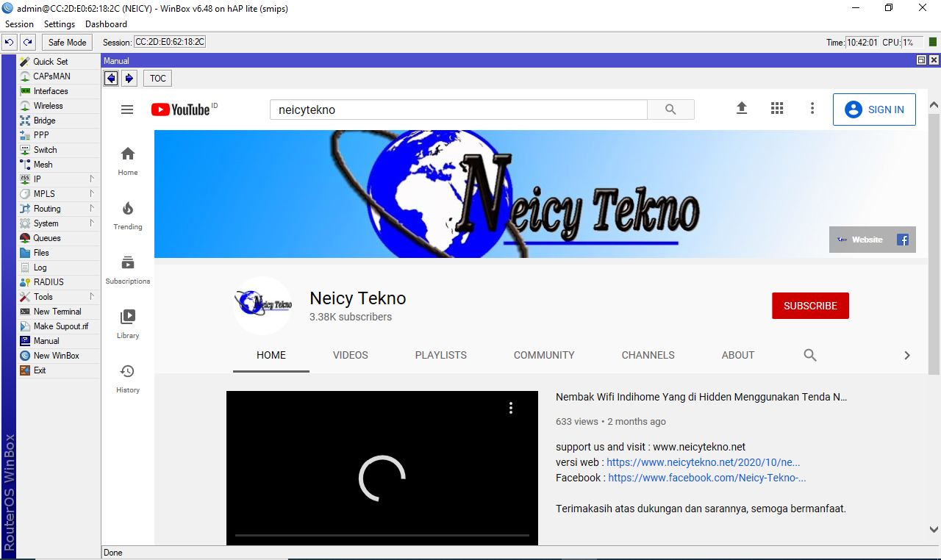
Task: Open CAPsMAN in the sidebar
Action: (x=58, y=76)
